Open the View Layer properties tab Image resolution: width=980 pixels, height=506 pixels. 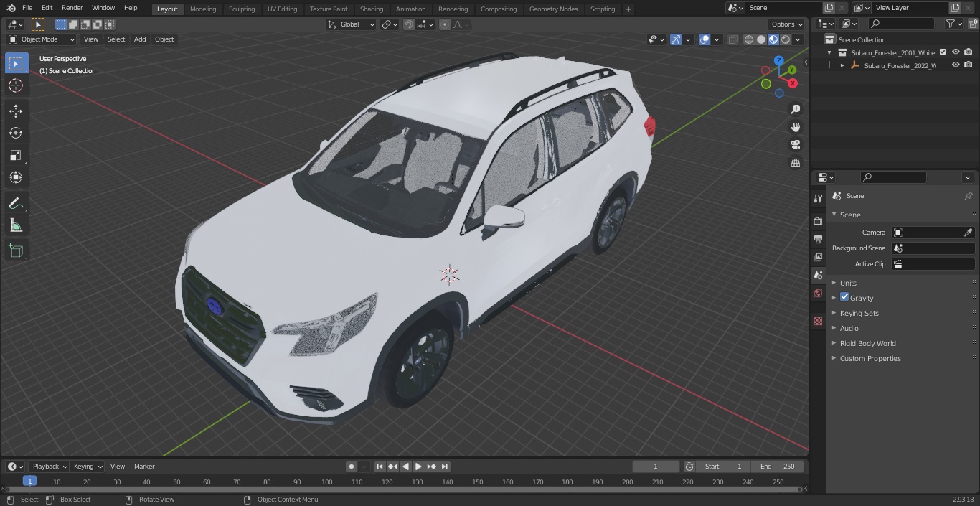click(818, 257)
